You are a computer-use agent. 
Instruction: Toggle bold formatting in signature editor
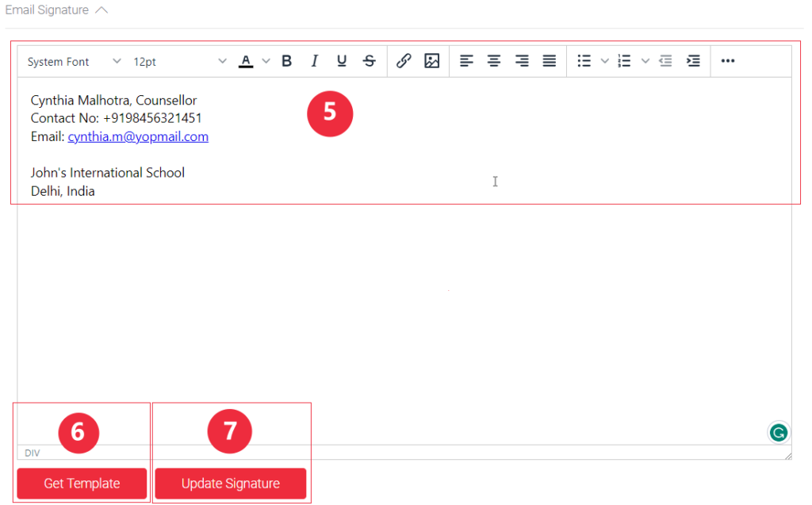tap(287, 61)
